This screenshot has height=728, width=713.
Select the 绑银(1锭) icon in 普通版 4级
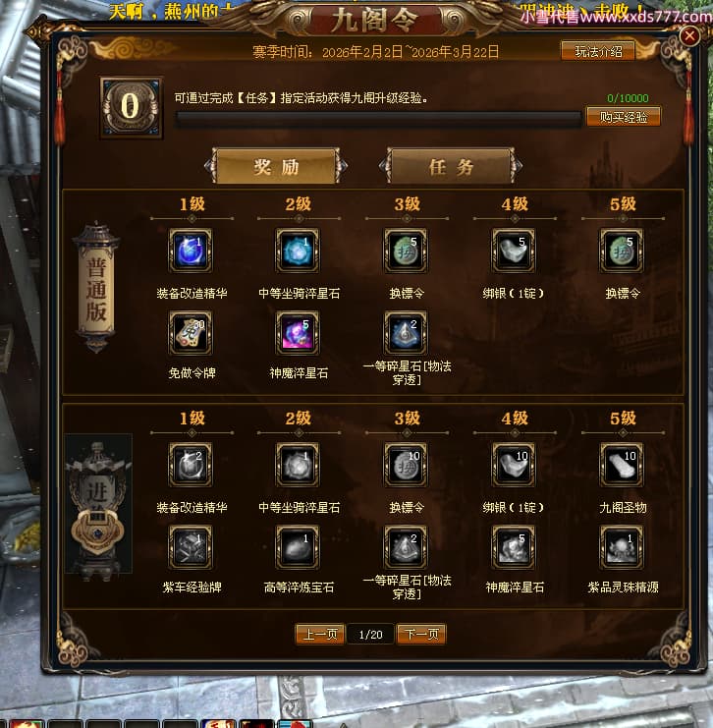click(514, 251)
